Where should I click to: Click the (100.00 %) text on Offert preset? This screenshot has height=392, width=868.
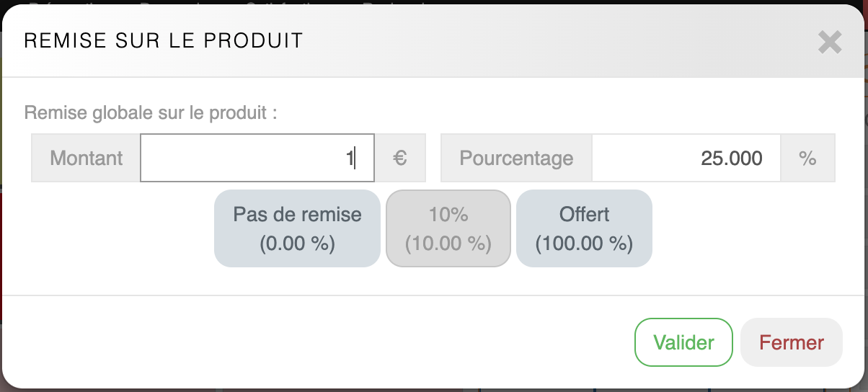click(x=584, y=244)
